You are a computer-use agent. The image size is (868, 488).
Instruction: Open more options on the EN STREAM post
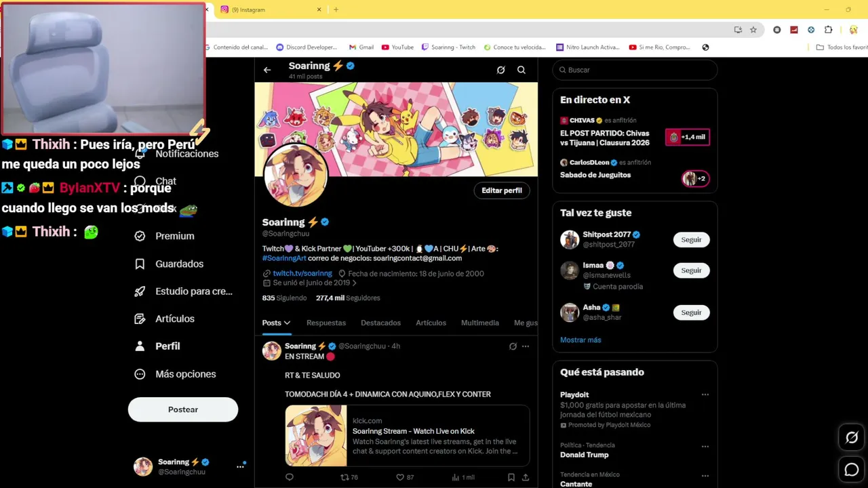[x=526, y=346]
